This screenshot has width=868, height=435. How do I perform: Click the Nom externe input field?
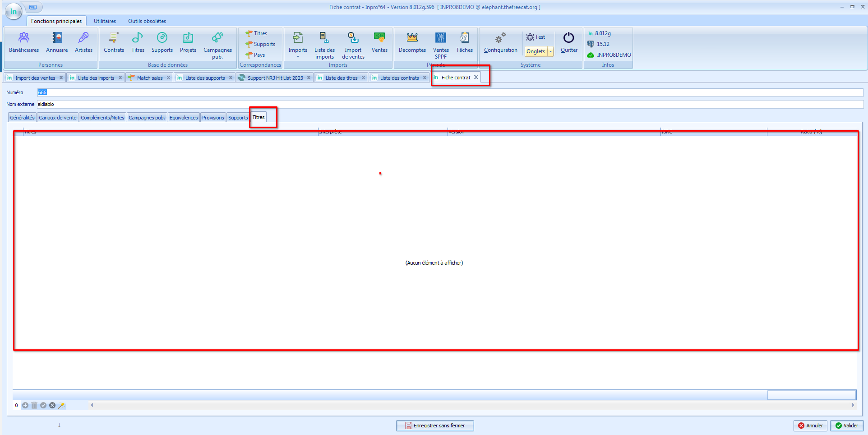(x=449, y=104)
